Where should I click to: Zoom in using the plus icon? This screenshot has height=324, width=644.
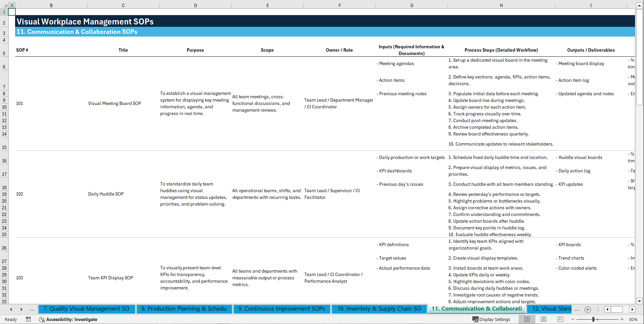pos(622,319)
